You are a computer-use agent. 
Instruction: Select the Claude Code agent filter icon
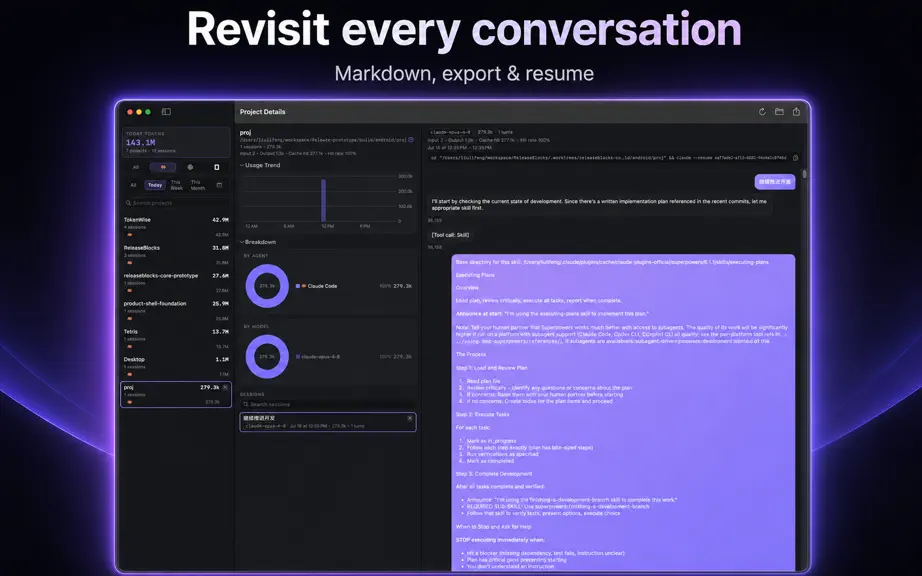coord(163,168)
